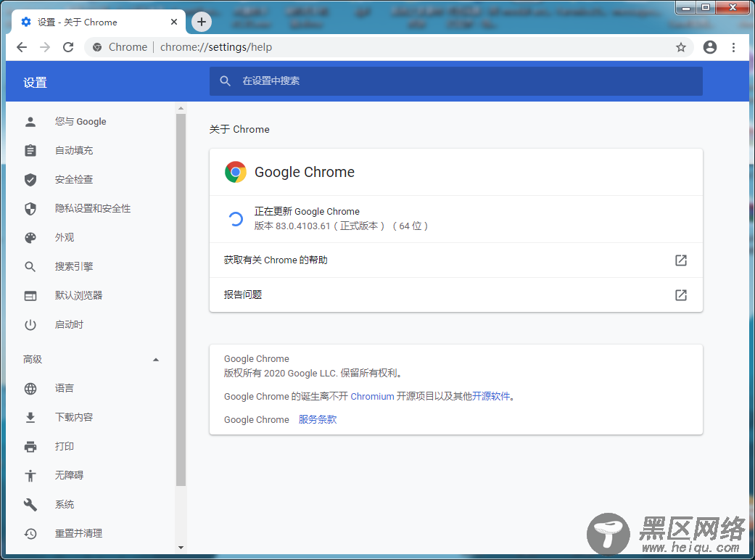Click external link icon beside 获取有关 Chrome 的帮助
The width and height of the screenshot is (755, 560).
click(x=681, y=260)
